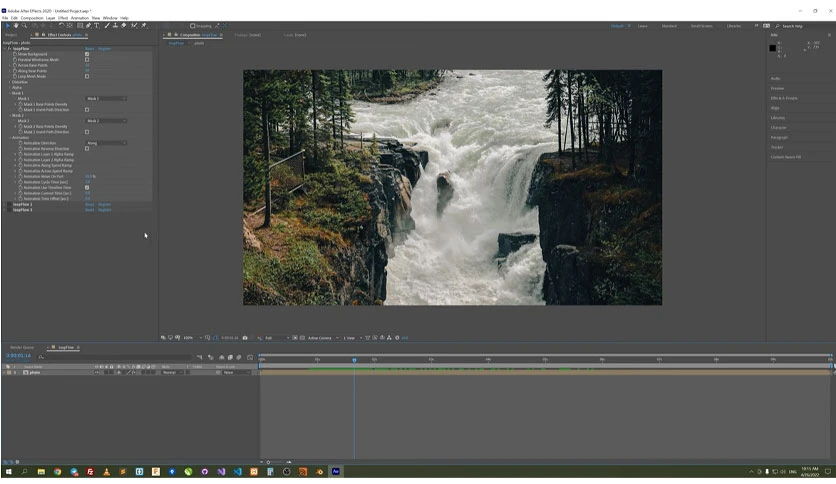
Task: Open the Effects & Presets panel
Action: pyautogui.click(x=784, y=98)
